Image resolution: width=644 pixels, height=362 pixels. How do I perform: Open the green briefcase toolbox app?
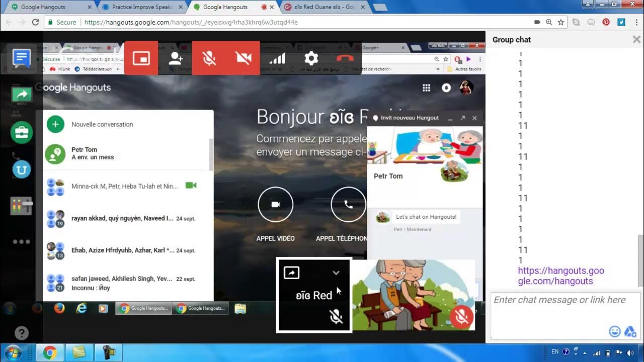pyautogui.click(x=22, y=133)
